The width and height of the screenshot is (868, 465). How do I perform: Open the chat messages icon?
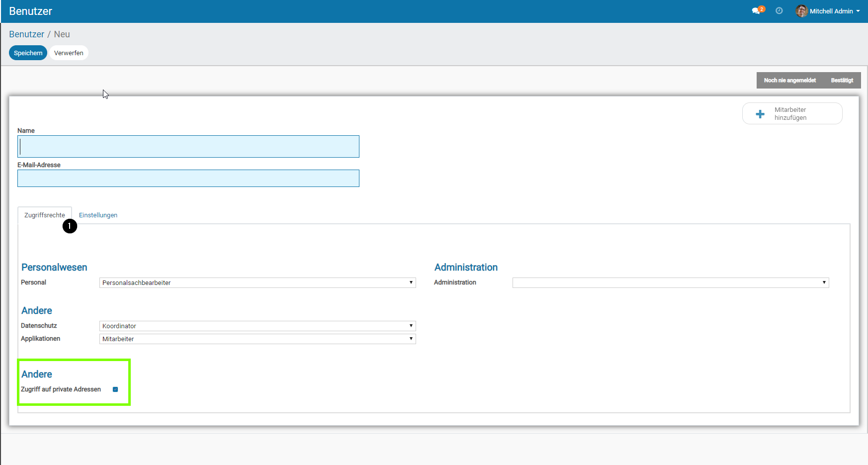click(756, 11)
